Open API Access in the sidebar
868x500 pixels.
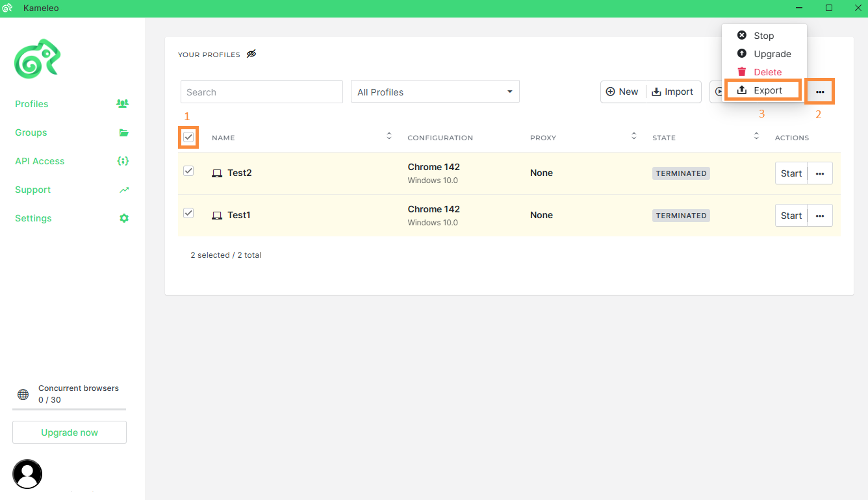pyautogui.click(x=40, y=161)
